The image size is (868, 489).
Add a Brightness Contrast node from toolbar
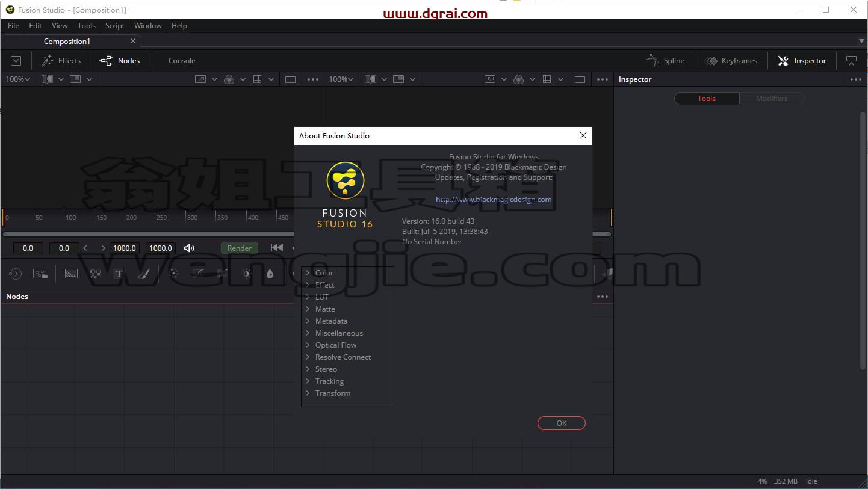coord(246,274)
